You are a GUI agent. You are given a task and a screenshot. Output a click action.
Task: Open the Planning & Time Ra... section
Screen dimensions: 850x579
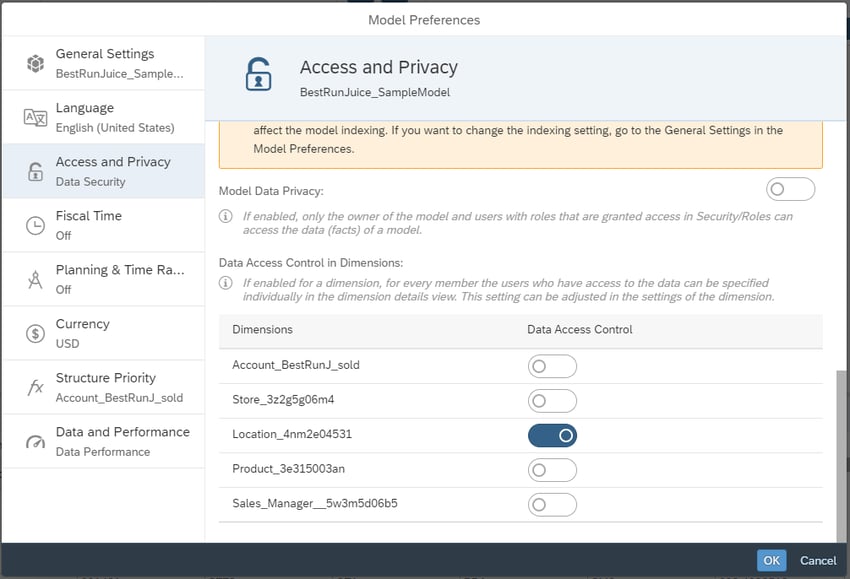point(104,279)
